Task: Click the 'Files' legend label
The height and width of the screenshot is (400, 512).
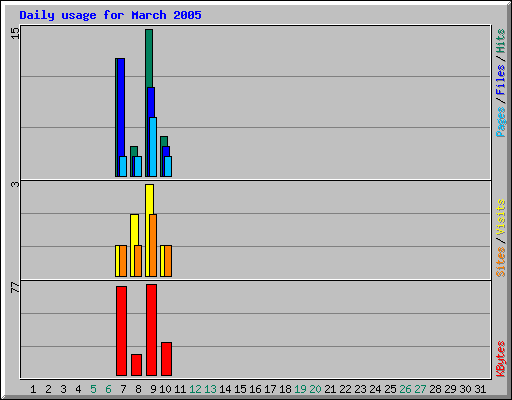Action: (500, 80)
